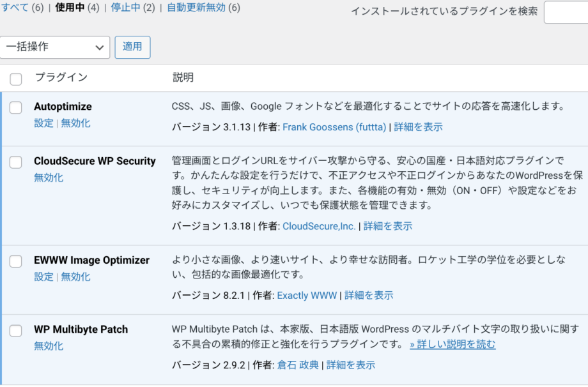588x387 pixels.
Task: Deactivate CloudSecure WP Security plugin
Action: pos(49,178)
